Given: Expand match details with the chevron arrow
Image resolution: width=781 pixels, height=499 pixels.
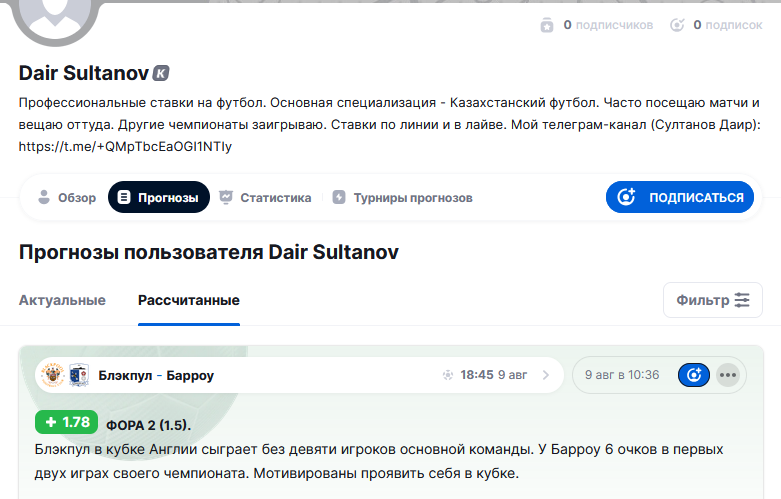Looking at the screenshot, I should [546, 375].
